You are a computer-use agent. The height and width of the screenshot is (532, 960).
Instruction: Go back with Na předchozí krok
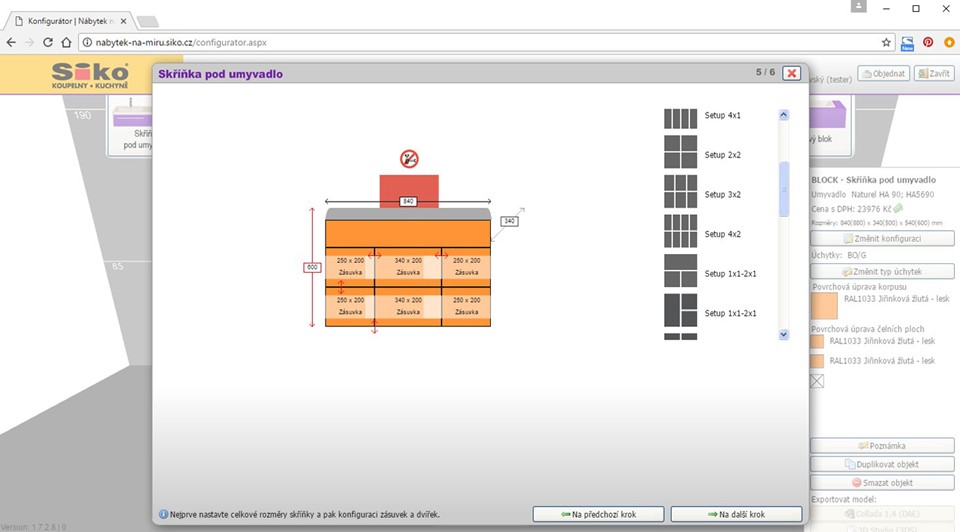(597, 514)
